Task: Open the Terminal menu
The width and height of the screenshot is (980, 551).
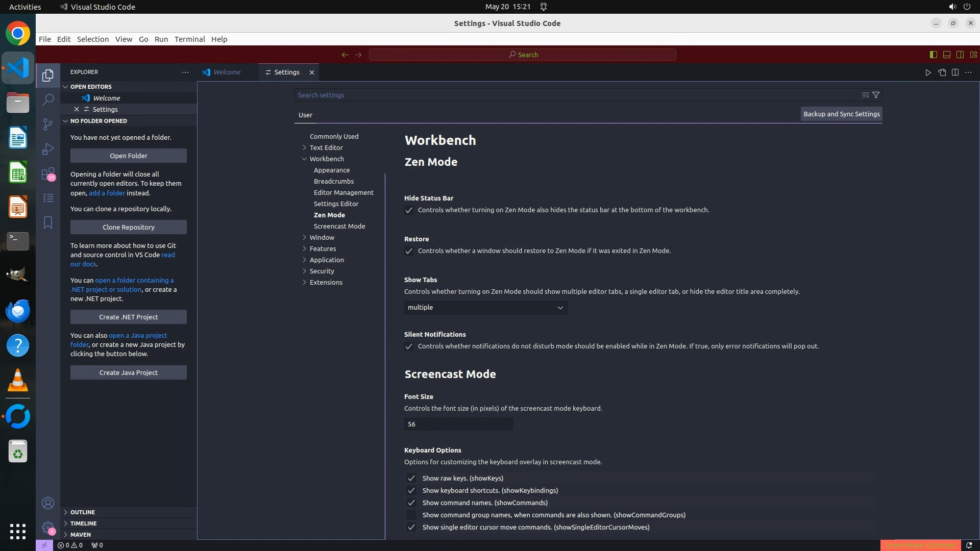Action: 189,39
